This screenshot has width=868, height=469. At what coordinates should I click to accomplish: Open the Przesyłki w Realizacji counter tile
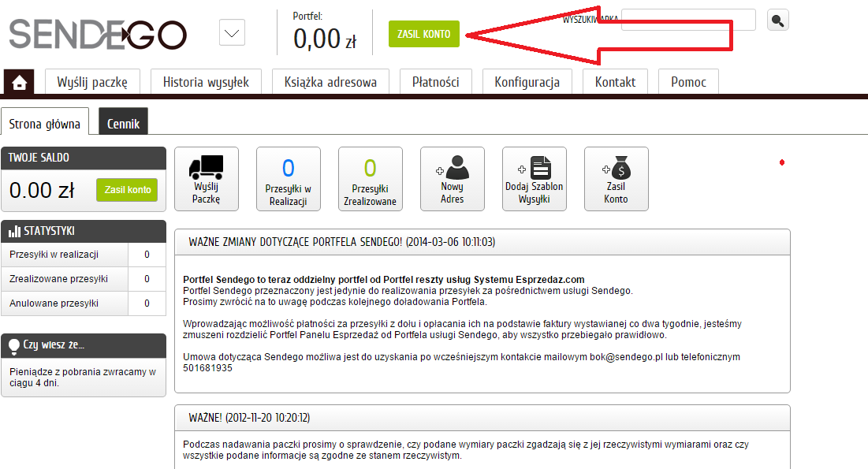(289, 179)
